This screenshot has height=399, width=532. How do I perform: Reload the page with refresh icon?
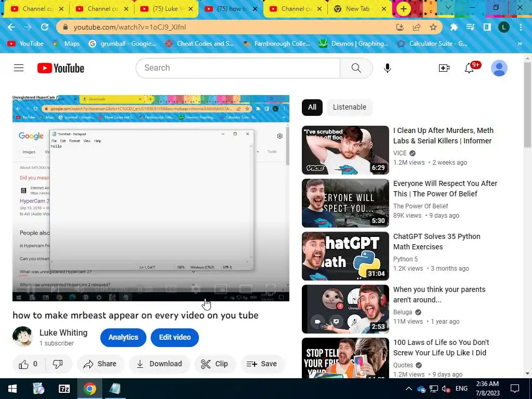click(x=45, y=27)
